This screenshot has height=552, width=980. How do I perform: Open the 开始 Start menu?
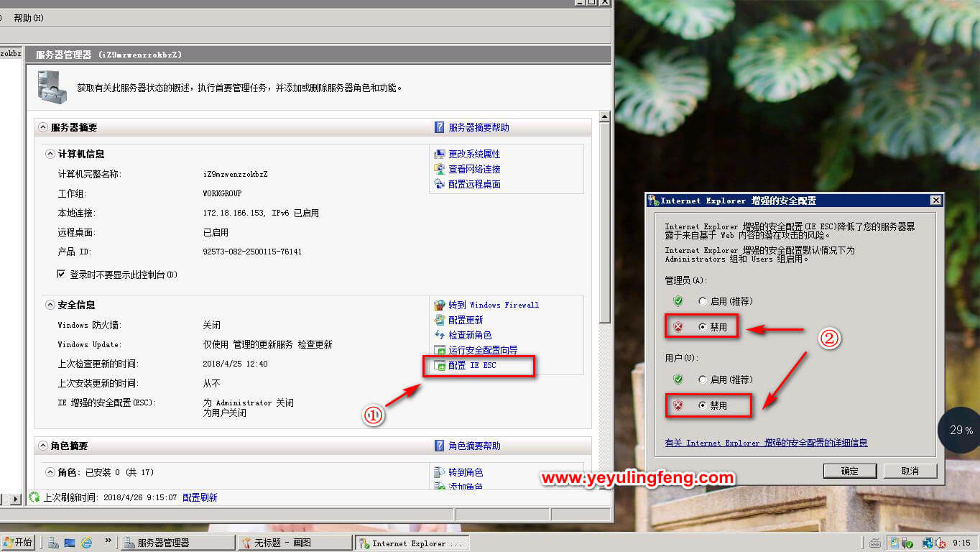pyautogui.click(x=19, y=543)
